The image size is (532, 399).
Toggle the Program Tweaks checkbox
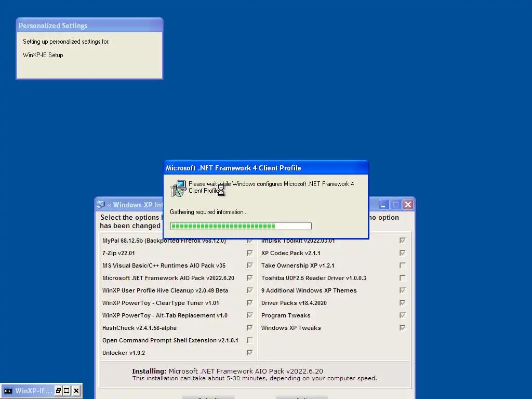point(403,315)
